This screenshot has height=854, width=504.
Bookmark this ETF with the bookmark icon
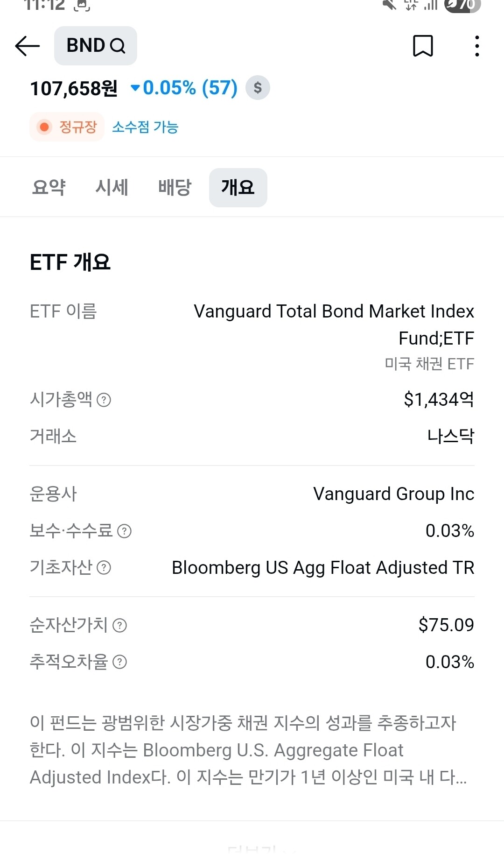(x=423, y=46)
